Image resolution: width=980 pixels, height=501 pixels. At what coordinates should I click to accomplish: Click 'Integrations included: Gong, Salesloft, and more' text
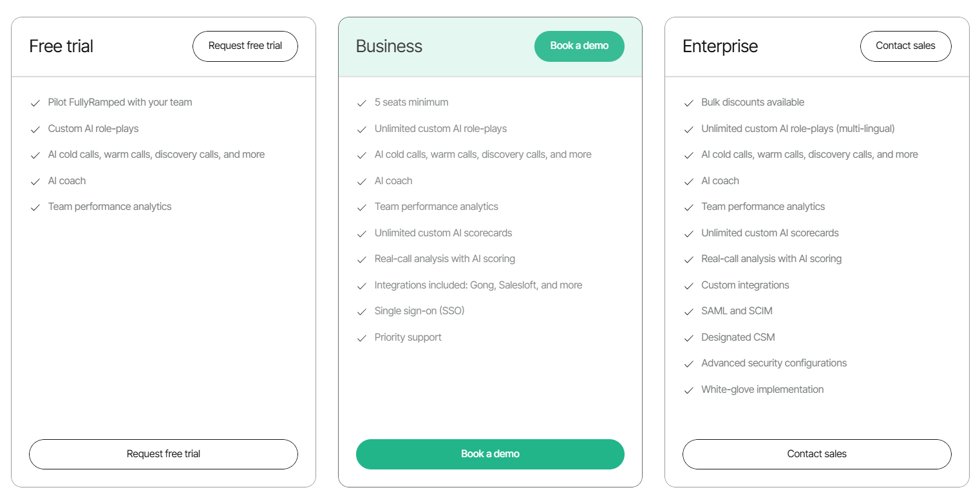(x=478, y=285)
